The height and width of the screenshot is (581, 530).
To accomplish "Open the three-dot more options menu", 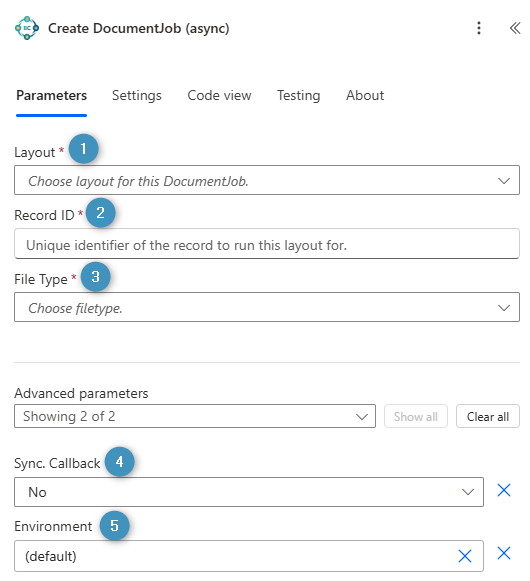I will tap(478, 28).
